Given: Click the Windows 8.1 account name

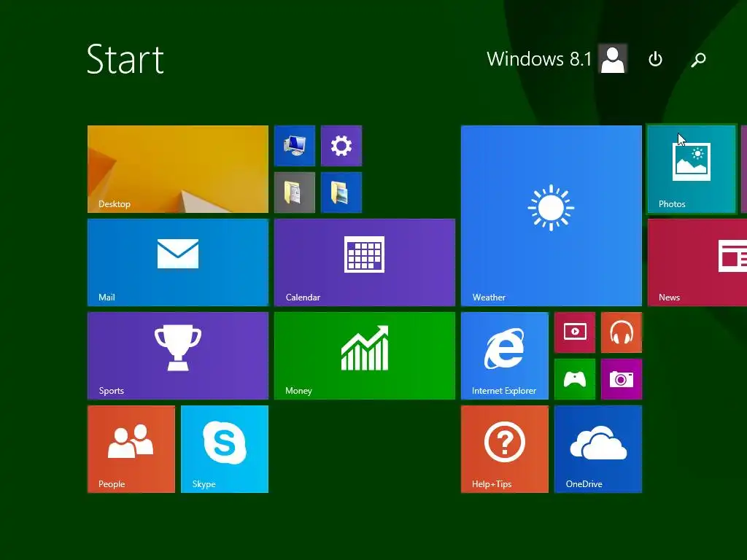Looking at the screenshot, I should [x=539, y=59].
